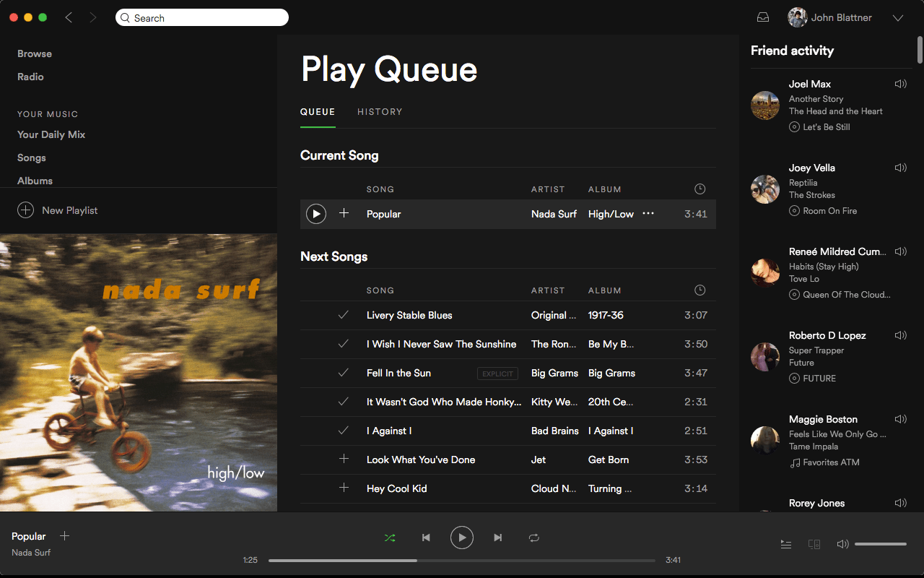Click the Friend activity scrollbar
This screenshot has width=924, height=578.
(x=920, y=49)
